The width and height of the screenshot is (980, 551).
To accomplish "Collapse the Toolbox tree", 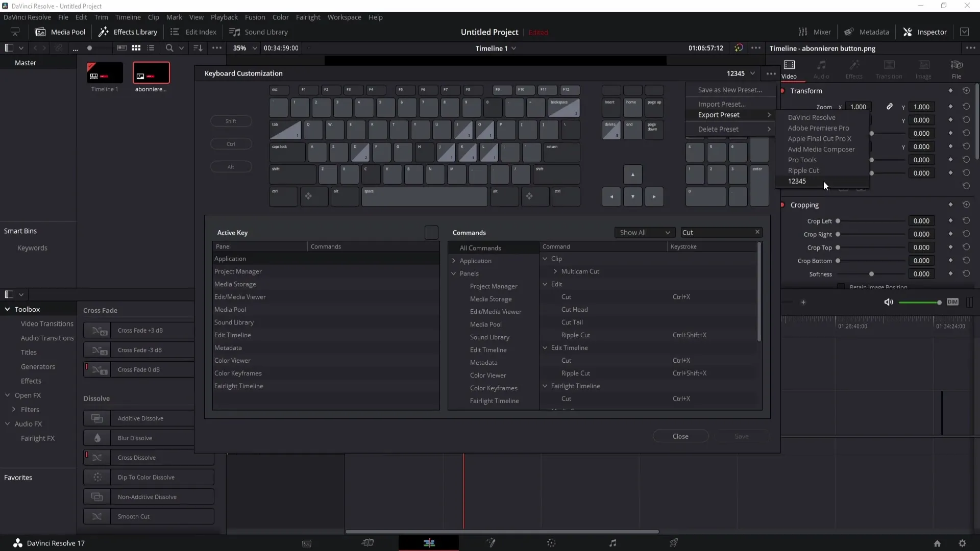I will (7, 309).
